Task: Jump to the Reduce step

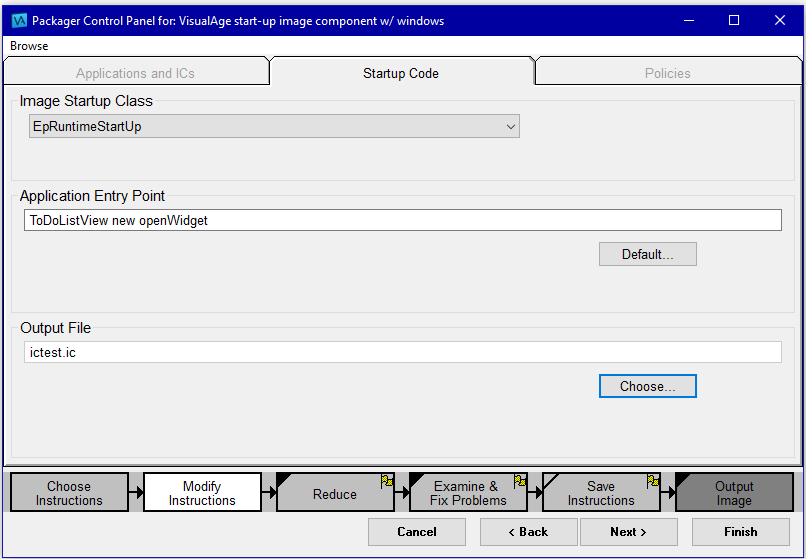Action: point(334,494)
